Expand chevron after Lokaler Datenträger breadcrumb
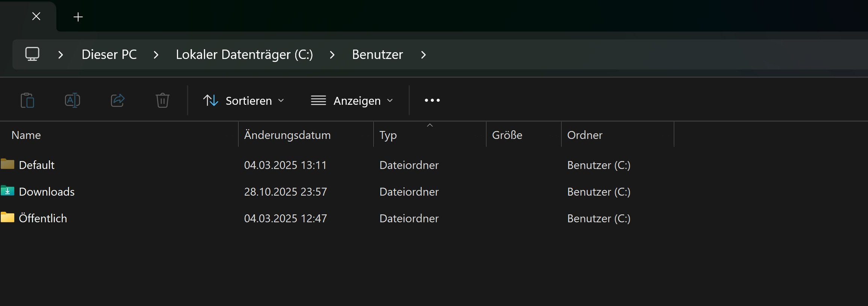868x306 pixels. pyautogui.click(x=332, y=55)
